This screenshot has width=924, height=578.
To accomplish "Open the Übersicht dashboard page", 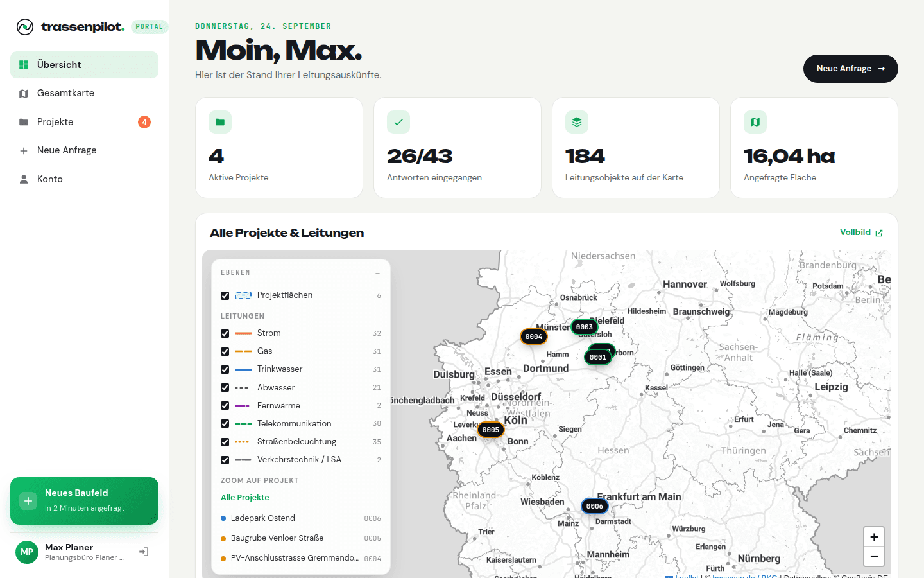I will point(84,65).
